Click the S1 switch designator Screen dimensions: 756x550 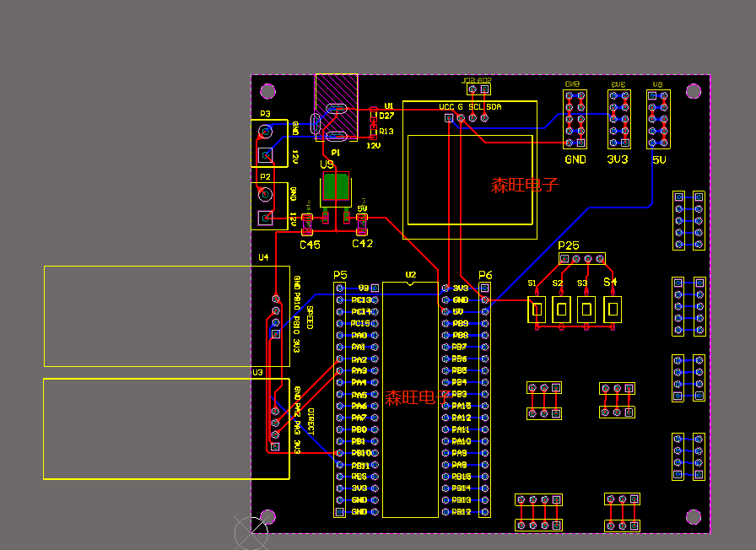coord(532,283)
